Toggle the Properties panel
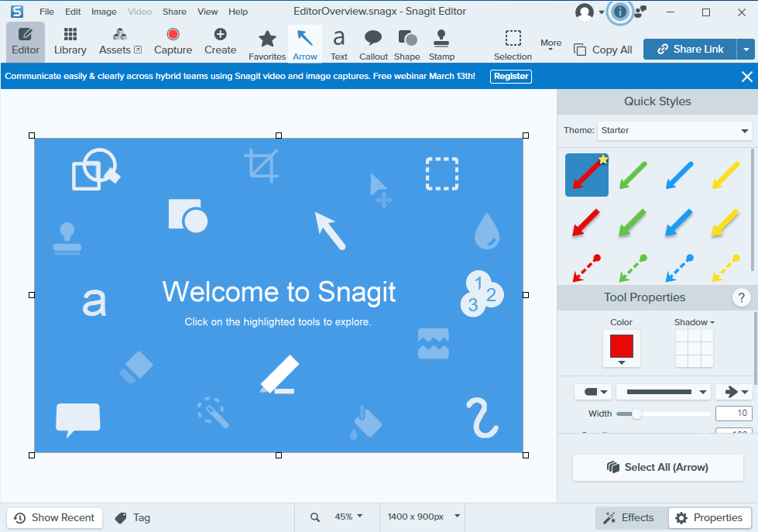Viewport: 758px width, 532px height. (x=709, y=518)
